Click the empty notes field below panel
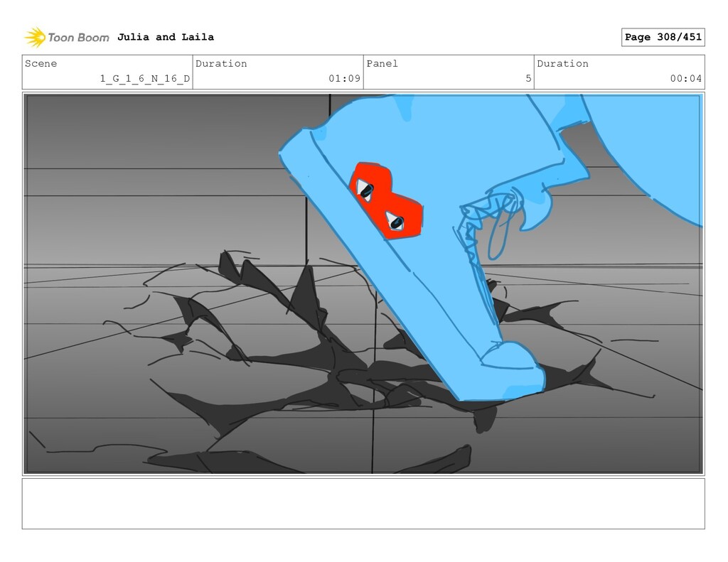The width and height of the screenshot is (728, 562). click(363, 504)
